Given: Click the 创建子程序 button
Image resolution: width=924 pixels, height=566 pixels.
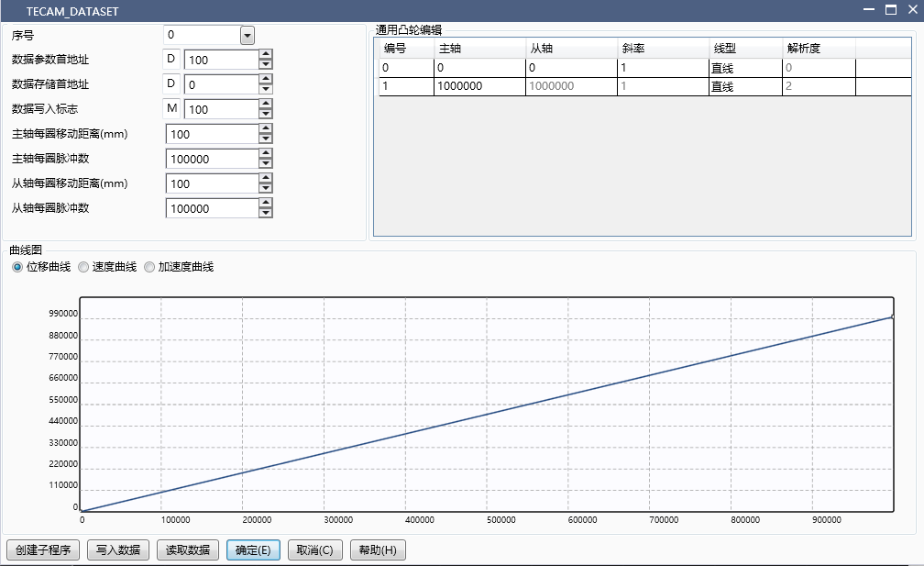Looking at the screenshot, I should pyautogui.click(x=42, y=549).
